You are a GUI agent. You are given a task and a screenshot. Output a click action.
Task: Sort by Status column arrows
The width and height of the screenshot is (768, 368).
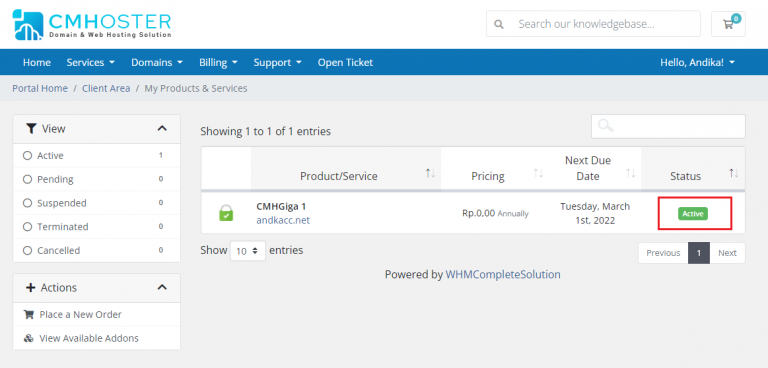point(734,173)
